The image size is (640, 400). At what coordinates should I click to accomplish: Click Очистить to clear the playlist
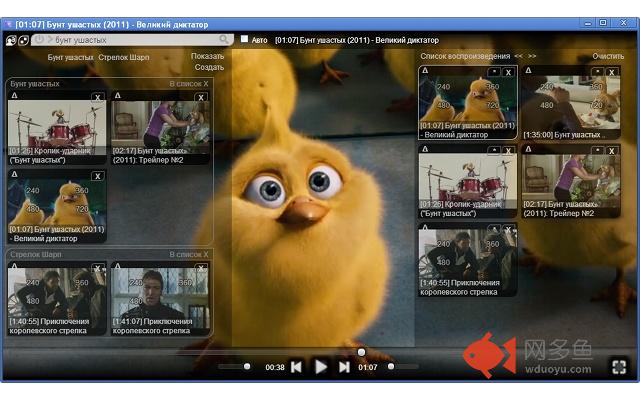[x=608, y=56]
